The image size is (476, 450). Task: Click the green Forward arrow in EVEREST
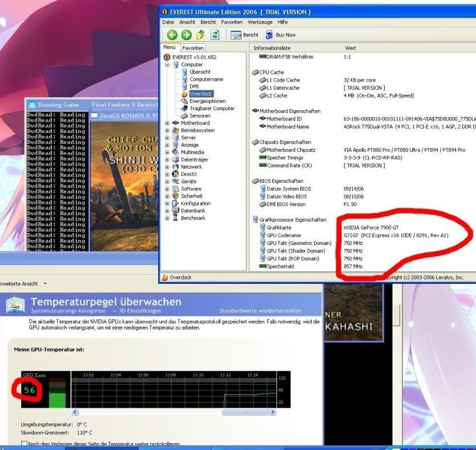[187, 35]
